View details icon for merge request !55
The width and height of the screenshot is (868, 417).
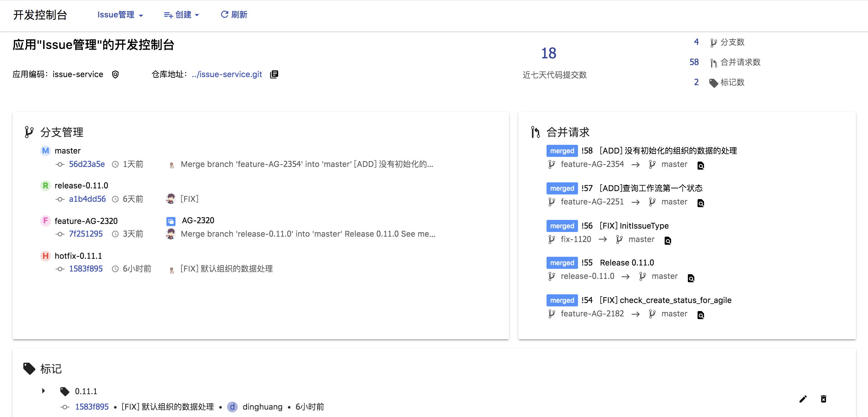(x=691, y=278)
